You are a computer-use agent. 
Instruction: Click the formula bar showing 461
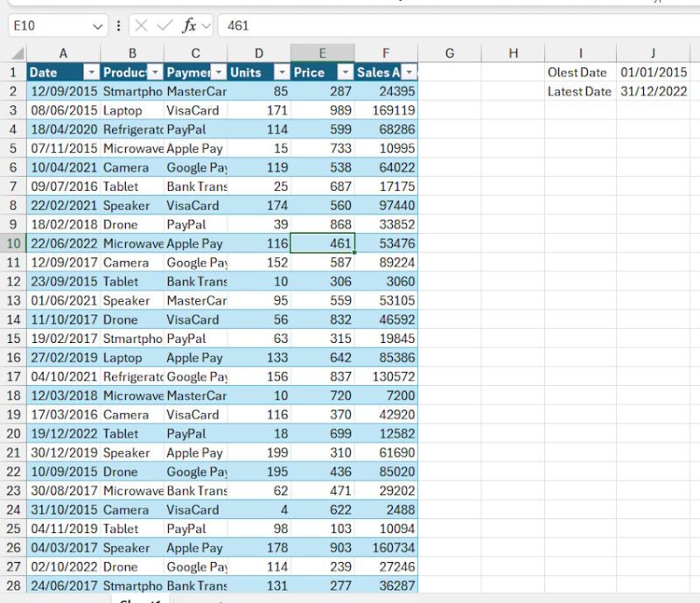point(289,25)
